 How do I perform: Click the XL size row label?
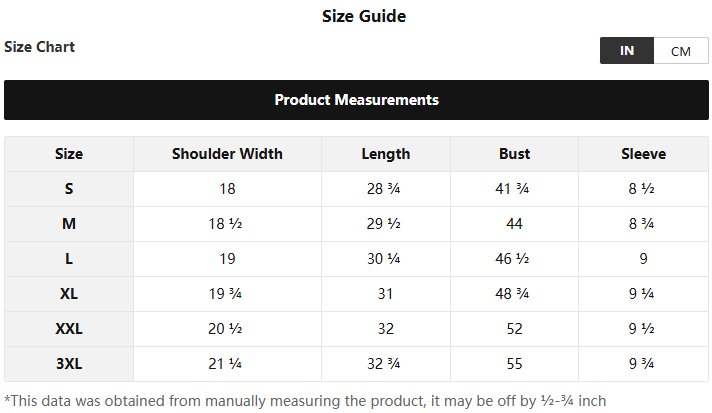coord(69,294)
